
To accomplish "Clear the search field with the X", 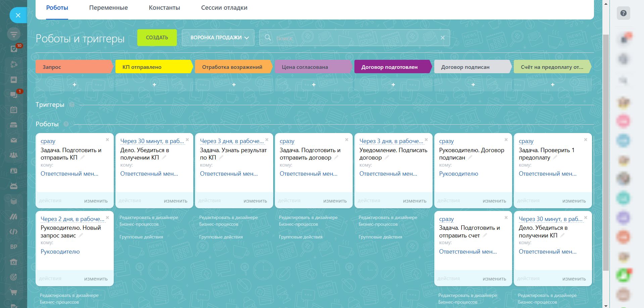I will click(443, 38).
